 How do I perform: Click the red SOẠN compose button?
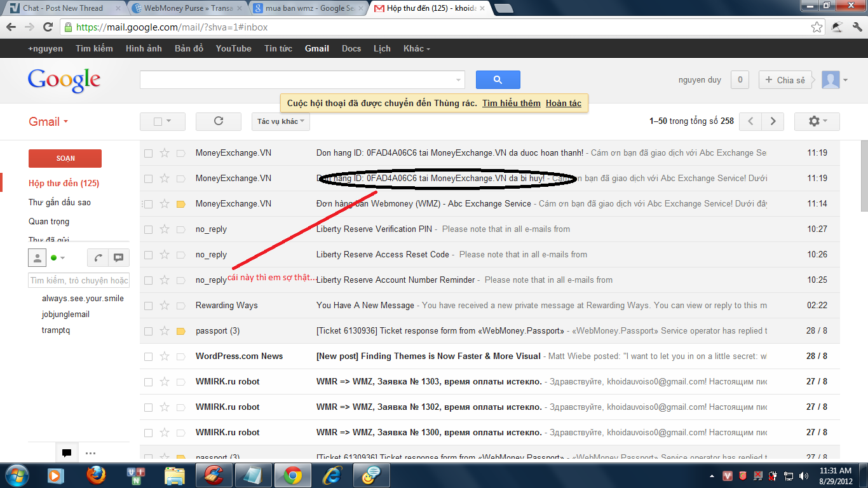pyautogui.click(x=65, y=158)
